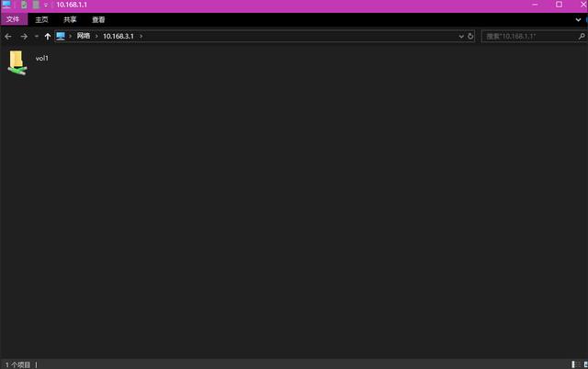This screenshot has height=369, width=588.
Task: Open the 文件 menu tab
Action: [13, 19]
